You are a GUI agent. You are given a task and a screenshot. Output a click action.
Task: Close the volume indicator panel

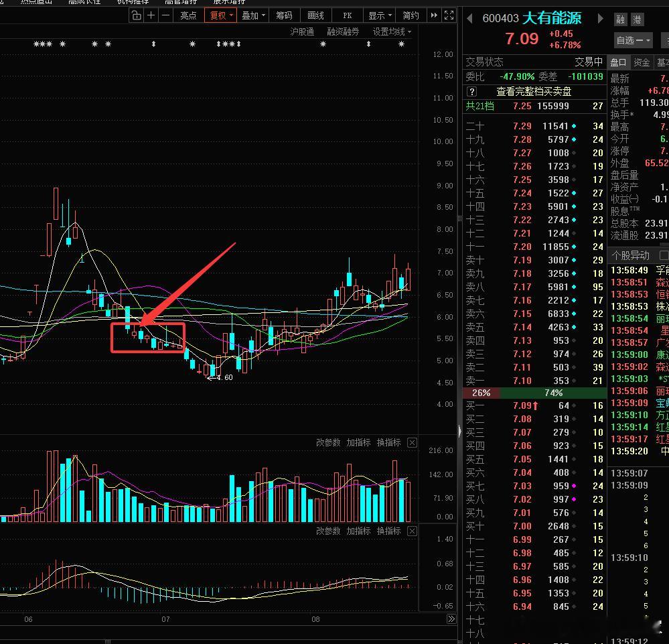point(412,442)
